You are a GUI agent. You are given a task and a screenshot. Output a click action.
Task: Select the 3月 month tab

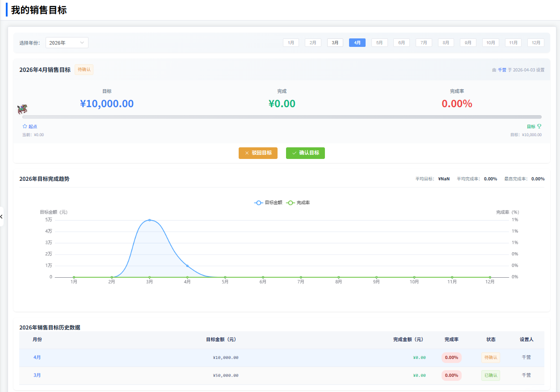click(335, 43)
